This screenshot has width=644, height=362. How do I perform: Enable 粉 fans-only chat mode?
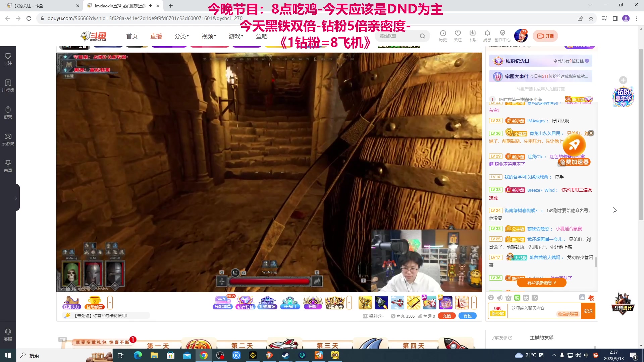click(517, 298)
